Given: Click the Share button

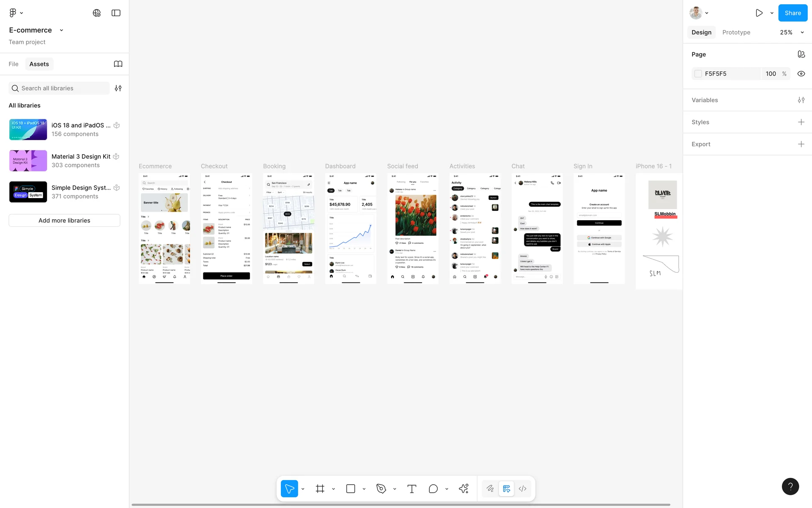Looking at the screenshot, I should (x=793, y=13).
